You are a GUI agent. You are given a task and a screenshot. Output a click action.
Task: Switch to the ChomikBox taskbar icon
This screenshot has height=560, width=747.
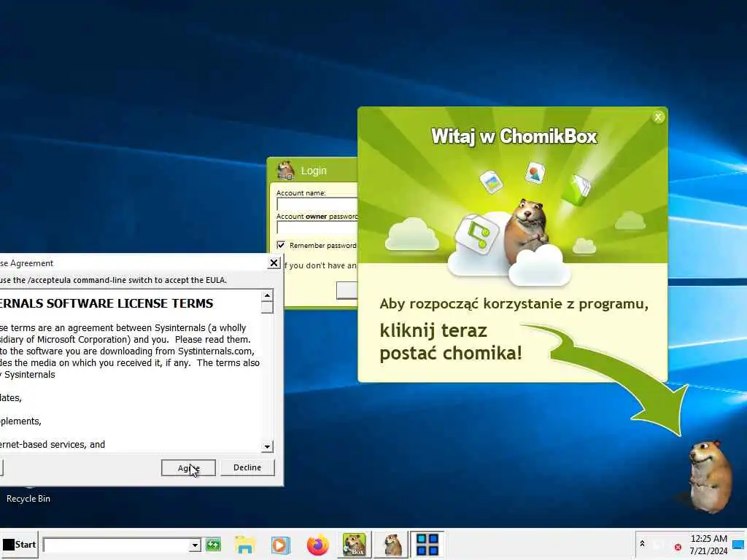[354, 544]
